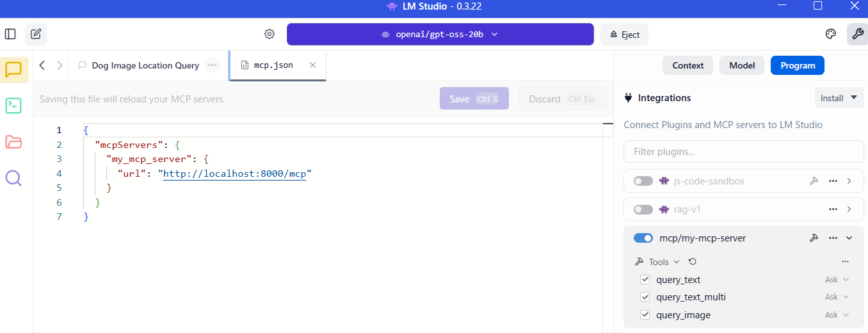Click the "my_mcp_server" key in the editor
The width and height of the screenshot is (868, 333).
[149, 159]
